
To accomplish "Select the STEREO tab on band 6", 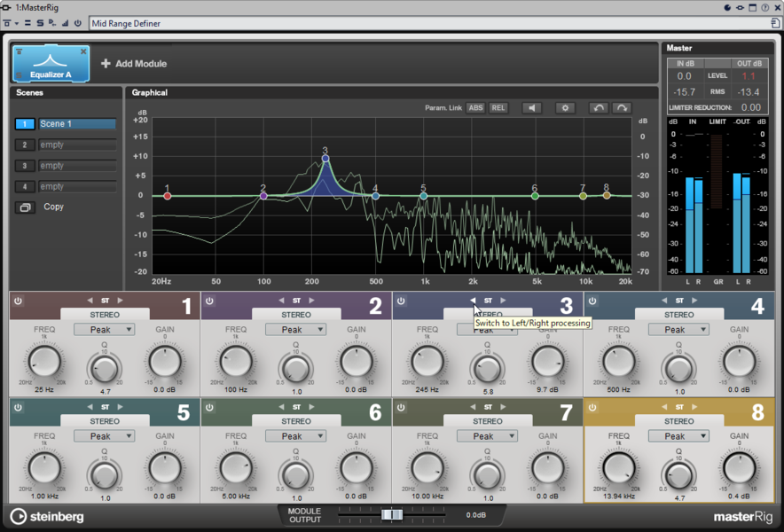I will tap(296, 421).
